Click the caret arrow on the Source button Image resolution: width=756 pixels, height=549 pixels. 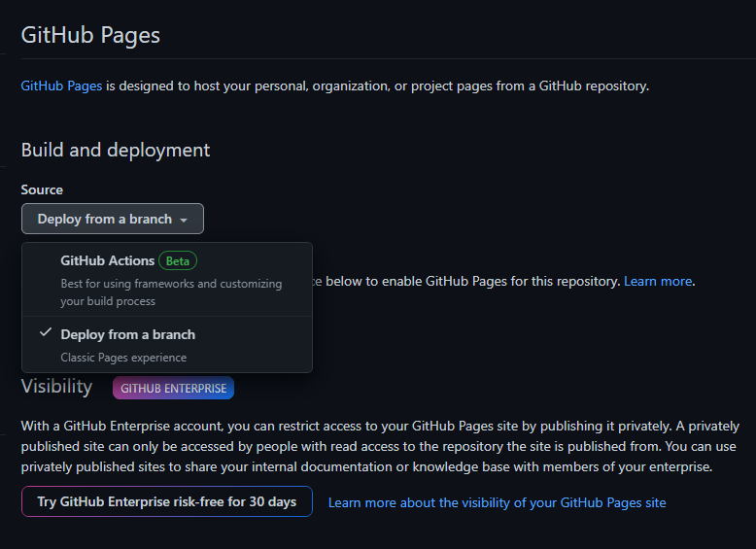point(183,220)
